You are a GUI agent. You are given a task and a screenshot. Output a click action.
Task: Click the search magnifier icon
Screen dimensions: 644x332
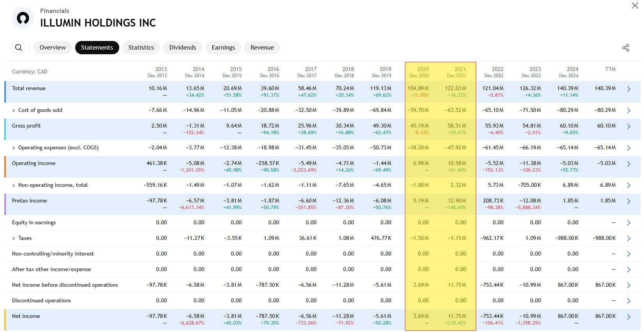click(19, 48)
